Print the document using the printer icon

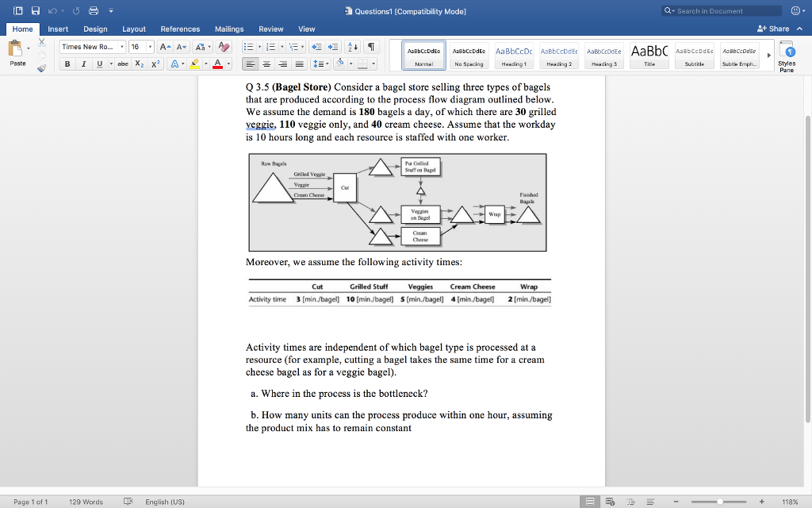point(94,11)
